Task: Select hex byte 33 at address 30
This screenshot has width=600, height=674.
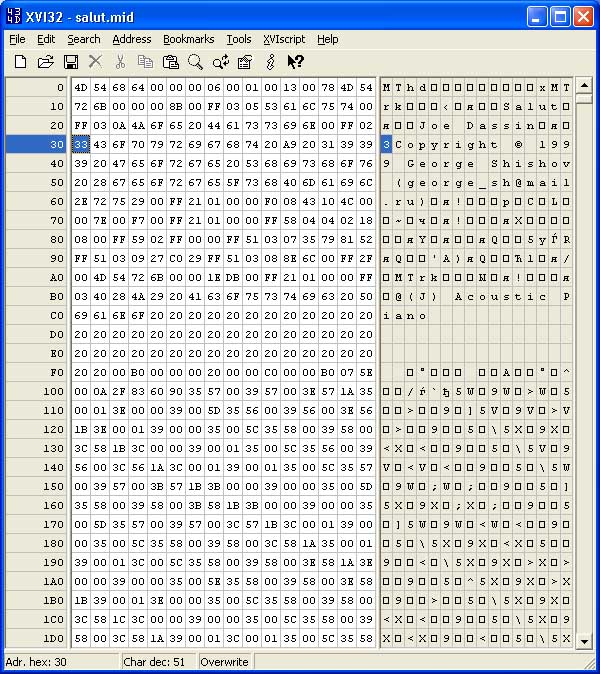Action: (81, 144)
